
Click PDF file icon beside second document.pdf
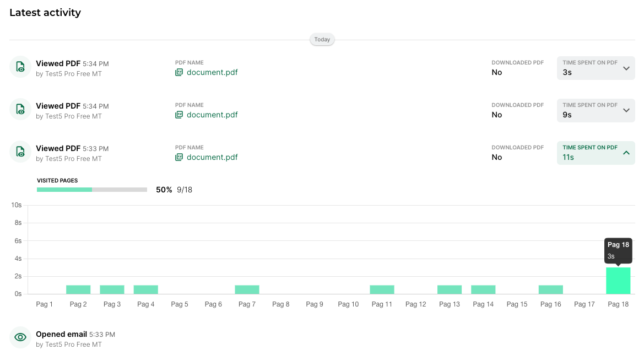point(179,115)
